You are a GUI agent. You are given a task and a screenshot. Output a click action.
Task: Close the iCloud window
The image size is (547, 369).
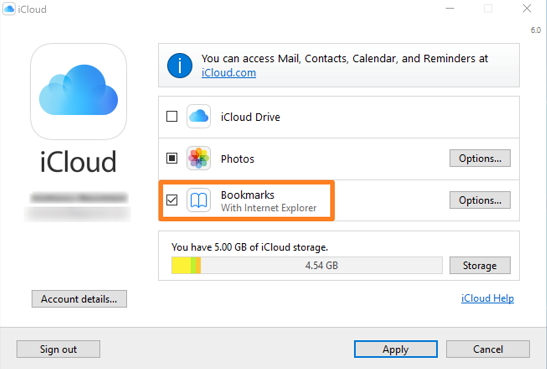click(x=527, y=8)
